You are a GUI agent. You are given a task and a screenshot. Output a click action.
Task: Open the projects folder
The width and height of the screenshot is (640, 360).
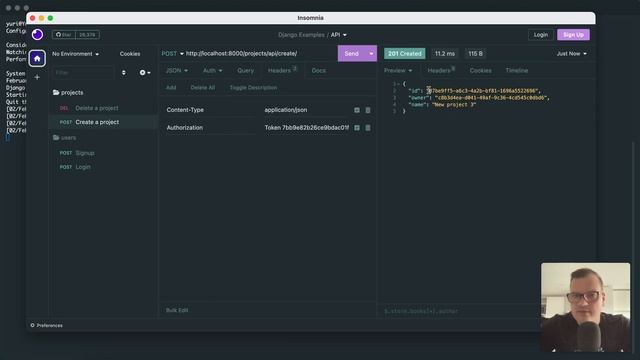68,93
